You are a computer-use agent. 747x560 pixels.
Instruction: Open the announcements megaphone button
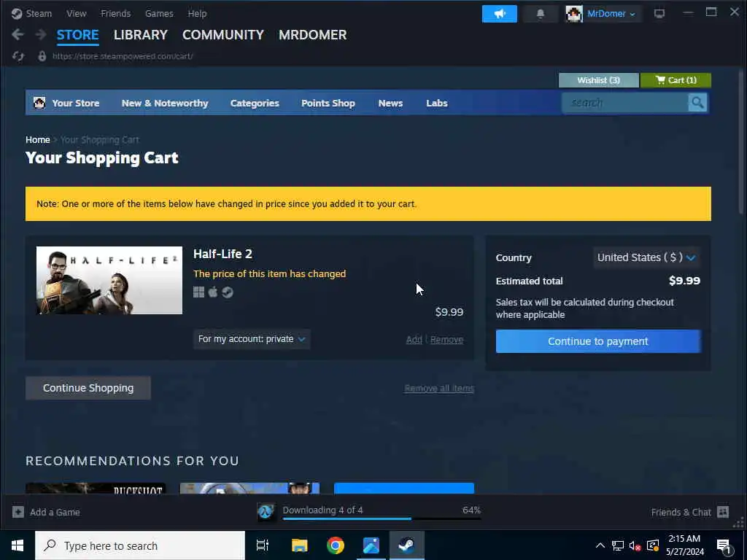point(499,14)
